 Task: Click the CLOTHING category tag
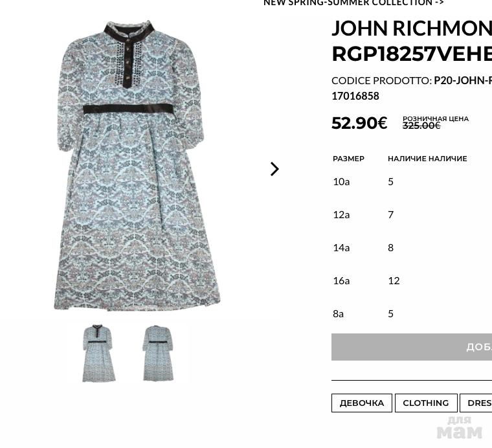coord(426,403)
